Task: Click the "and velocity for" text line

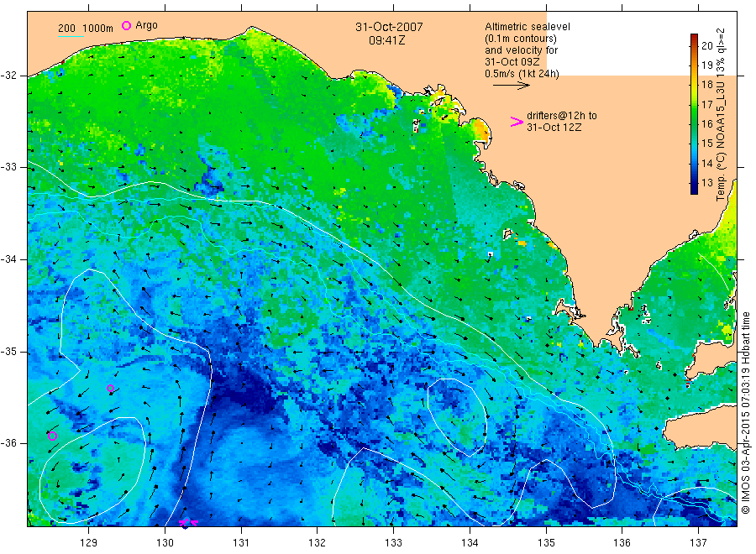Action: [521, 50]
